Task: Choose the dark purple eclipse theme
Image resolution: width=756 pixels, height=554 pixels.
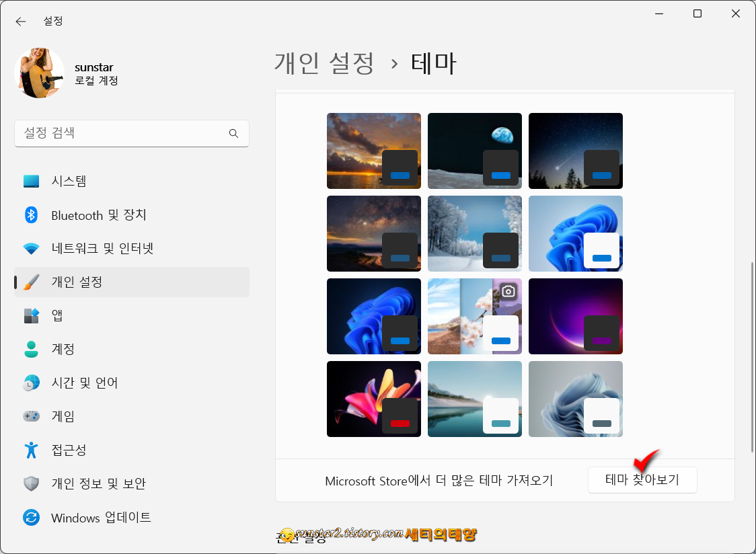Action: pyautogui.click(x=575, y=316)
